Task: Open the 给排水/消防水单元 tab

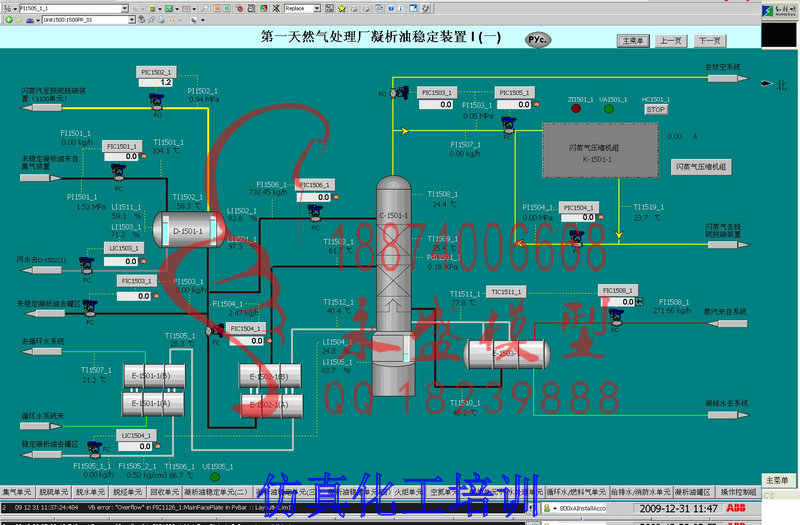Action: point(640,492)
